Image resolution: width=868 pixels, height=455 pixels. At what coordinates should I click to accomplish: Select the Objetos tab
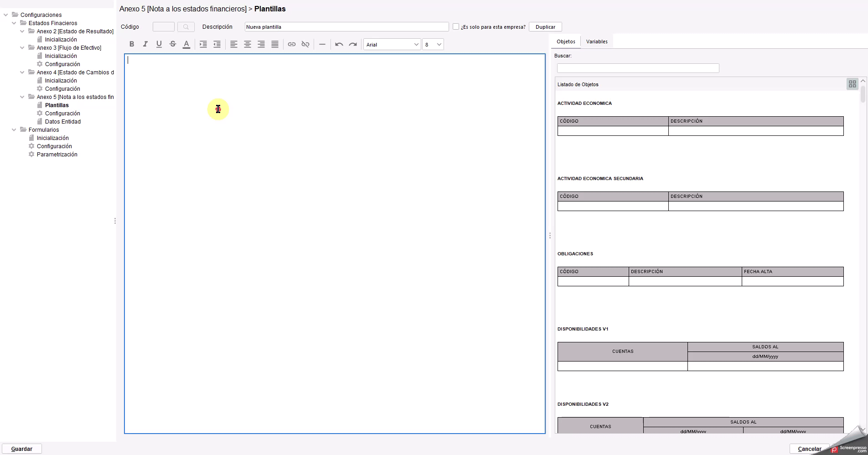[566, 41]
